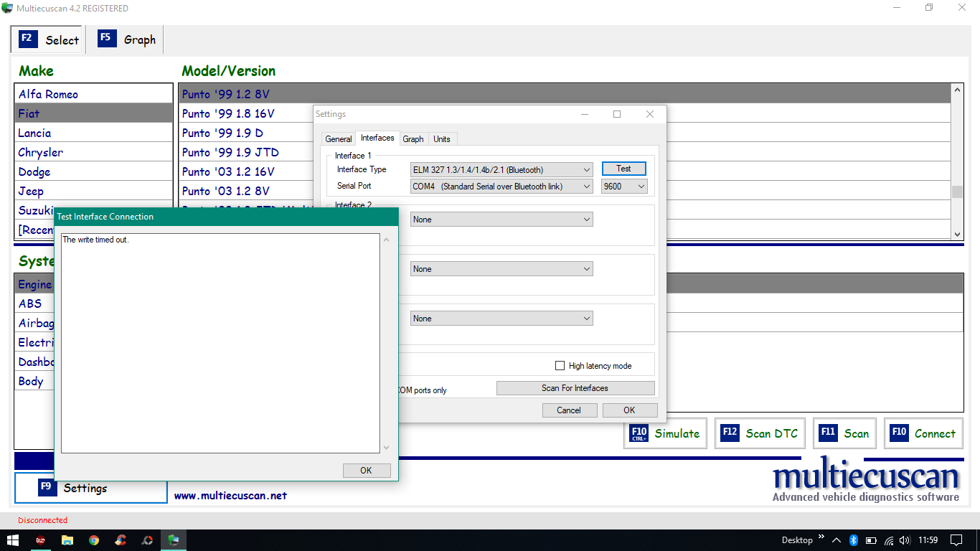Image resolution: width=980 pixels, height=551 pixels.
Task: Open File Explorer from the taskbar
Action: tap(67, 540)
